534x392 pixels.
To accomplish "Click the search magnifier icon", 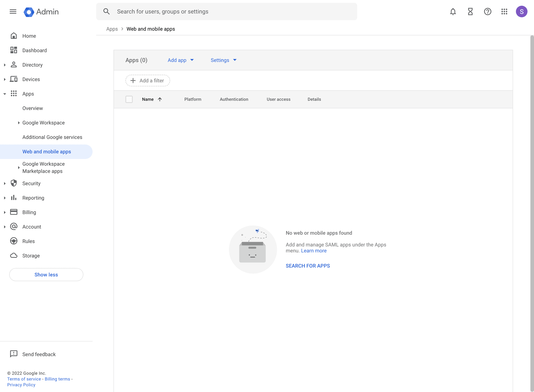I will pyautogui.click(x=107, y=11).
